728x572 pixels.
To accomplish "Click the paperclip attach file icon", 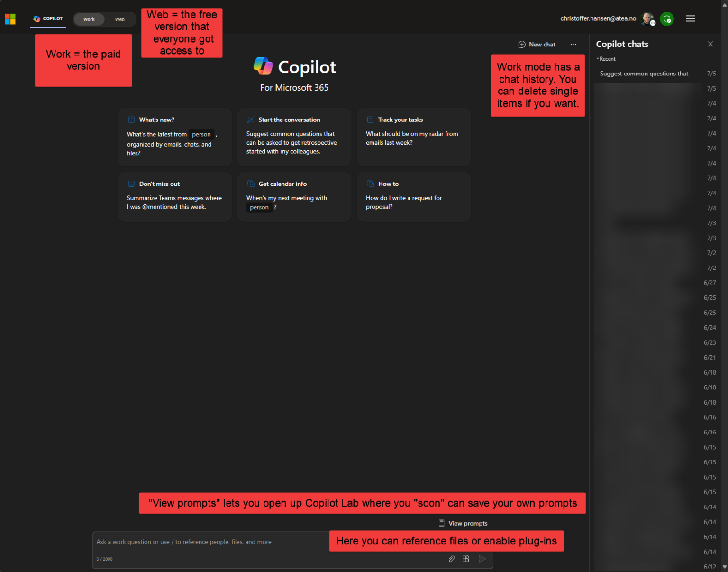I will click(452, 559).
